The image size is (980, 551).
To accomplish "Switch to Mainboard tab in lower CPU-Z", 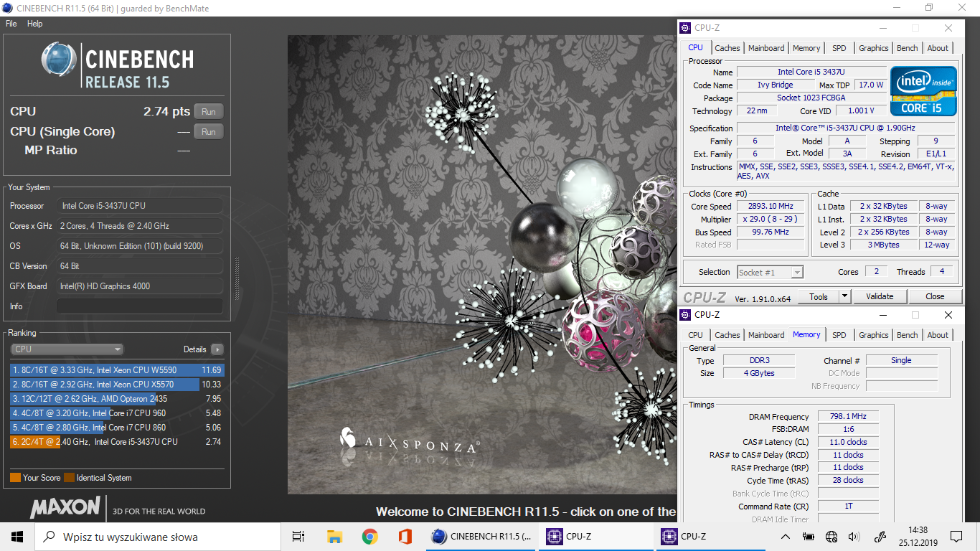I will pos(766,335).
